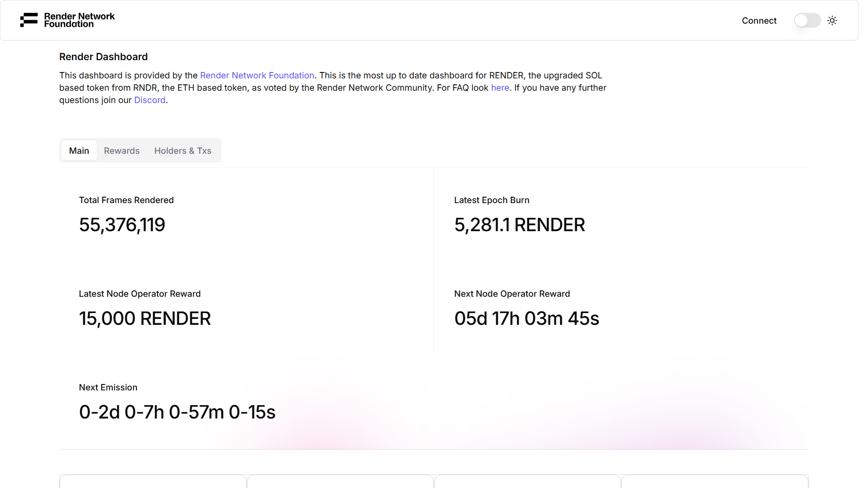Open the Render Network Foundation link
The image size is (868, 488).
(257, 75)
